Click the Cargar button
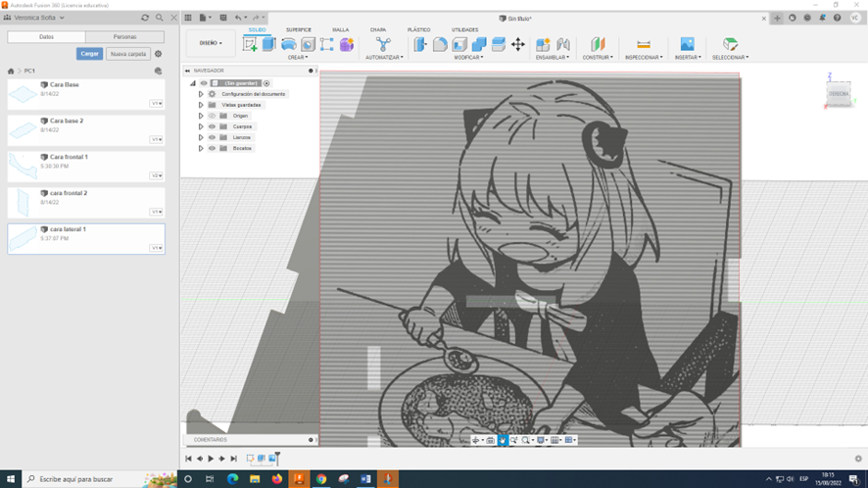This screenshot has height=488, width=868. click(89, 54)
